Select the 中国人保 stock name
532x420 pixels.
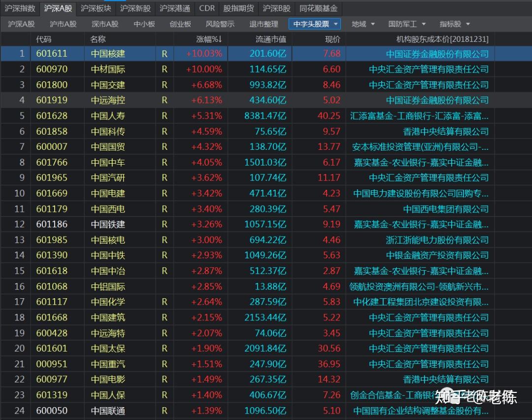(x=108, y=395)
